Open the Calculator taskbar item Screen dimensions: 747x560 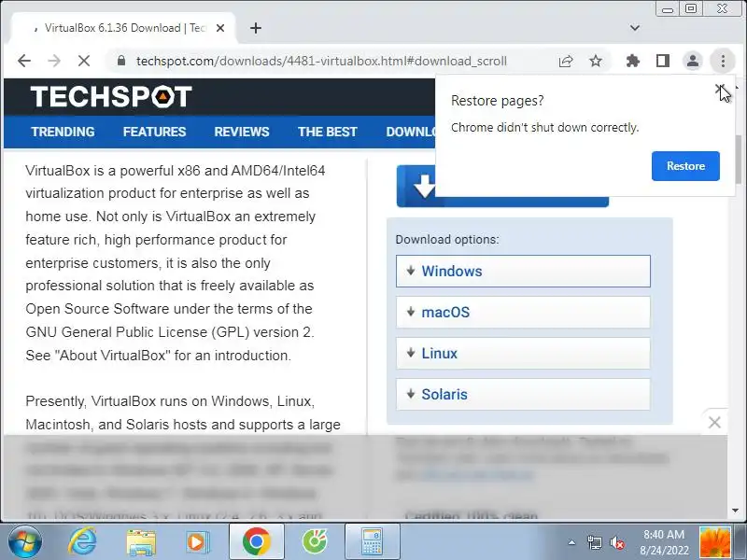click(x=372, y=541)
